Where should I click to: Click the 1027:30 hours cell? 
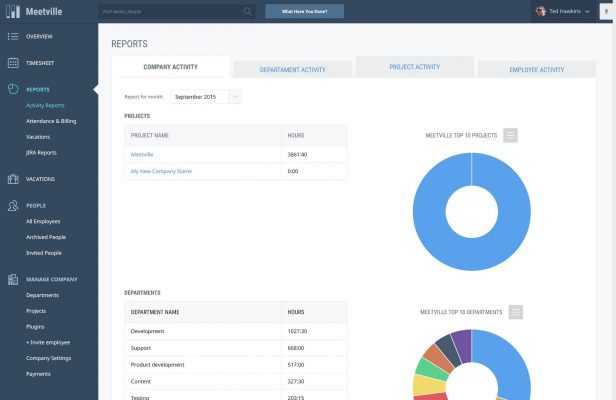point(314,331)
